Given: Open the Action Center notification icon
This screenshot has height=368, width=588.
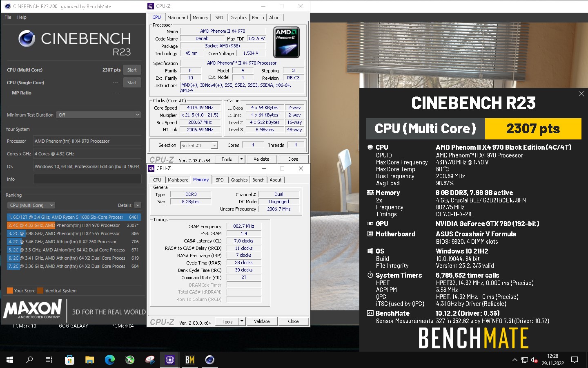Looking at the screenshot, I should (x=575, y=360).
